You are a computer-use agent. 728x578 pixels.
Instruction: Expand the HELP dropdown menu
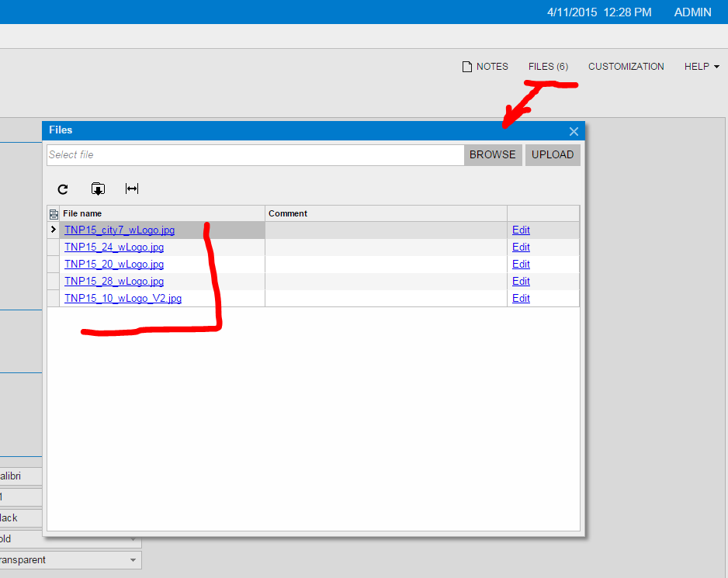pos(702,67)
